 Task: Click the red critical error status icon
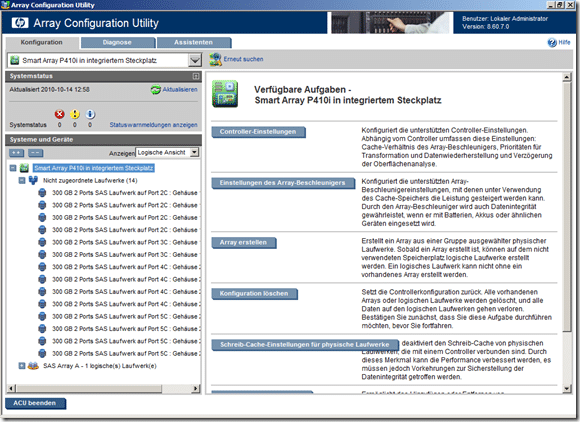(60, 114)
